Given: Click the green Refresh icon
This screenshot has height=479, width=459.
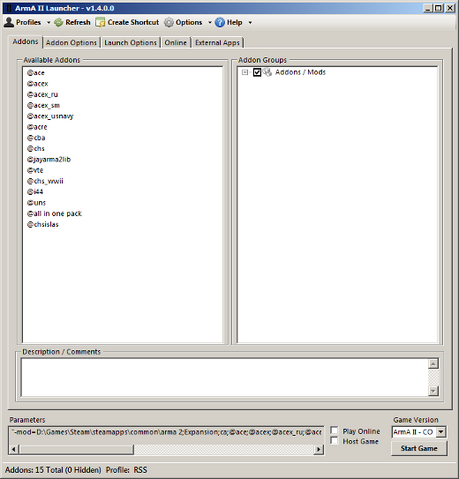Looking at the screenshot, I should click(x=59, y=22).
